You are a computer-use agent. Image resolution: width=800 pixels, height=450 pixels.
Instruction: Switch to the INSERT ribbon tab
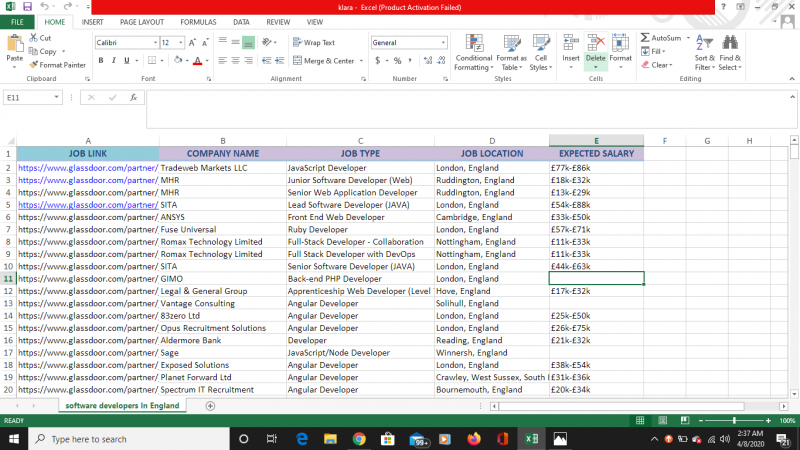[92, 22]
